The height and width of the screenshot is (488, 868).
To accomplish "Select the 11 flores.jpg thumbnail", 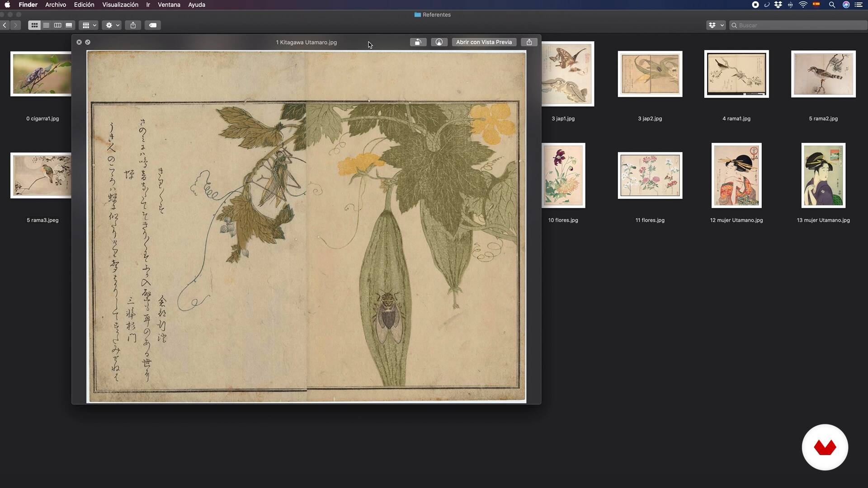I will tap(650, 175).
